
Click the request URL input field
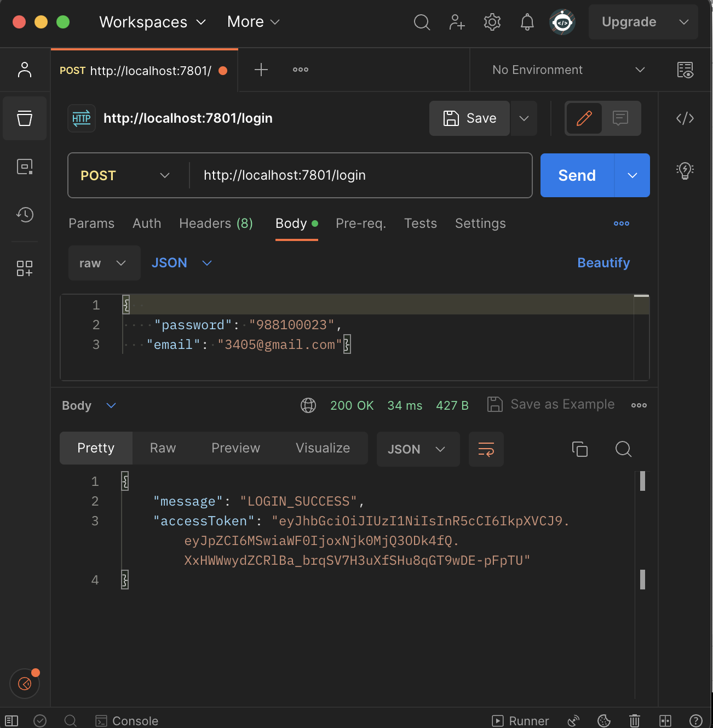coord(361,175)
